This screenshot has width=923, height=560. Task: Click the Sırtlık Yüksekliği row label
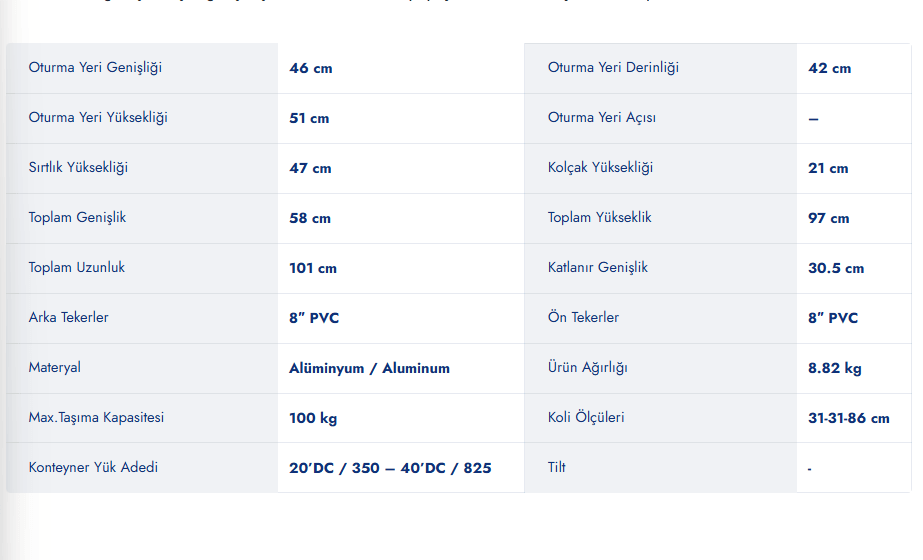pyautogui.click(x=78, y=168)
